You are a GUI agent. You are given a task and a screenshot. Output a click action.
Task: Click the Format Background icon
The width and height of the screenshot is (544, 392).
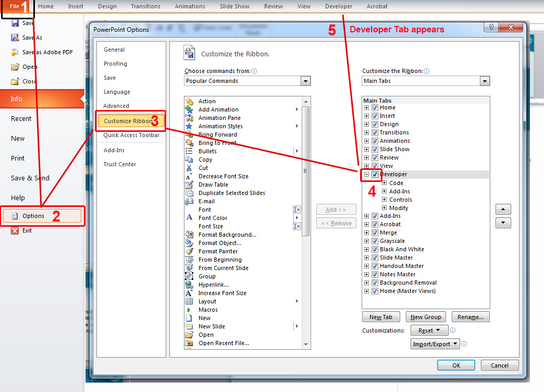point(189,235)
